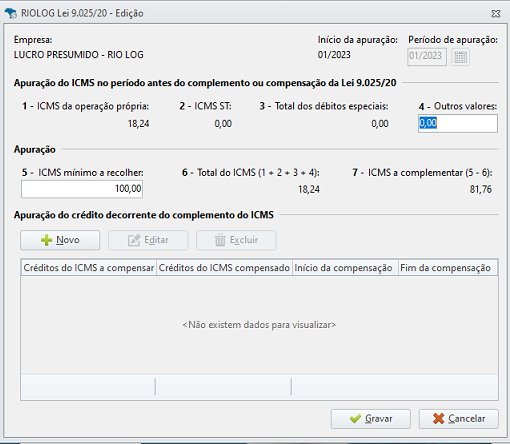Click the empty credits grid area
Screen dimensions: 510x444
(259, 325)
